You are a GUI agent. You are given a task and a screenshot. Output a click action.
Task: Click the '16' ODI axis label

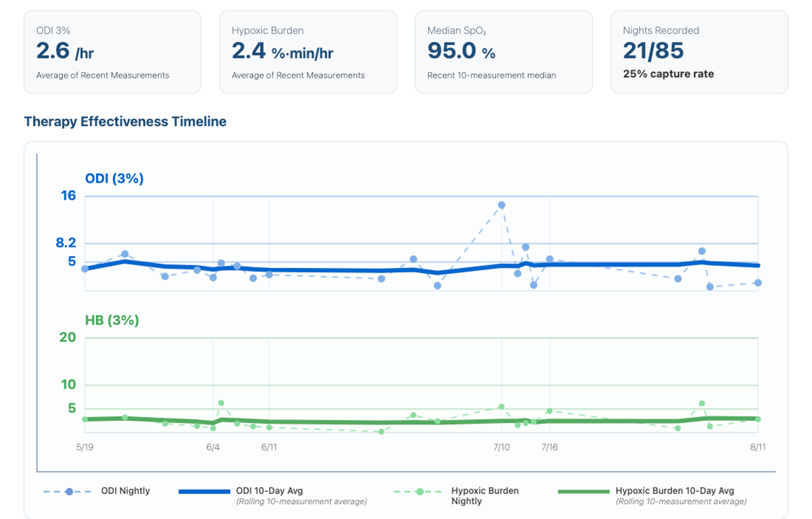68,196
